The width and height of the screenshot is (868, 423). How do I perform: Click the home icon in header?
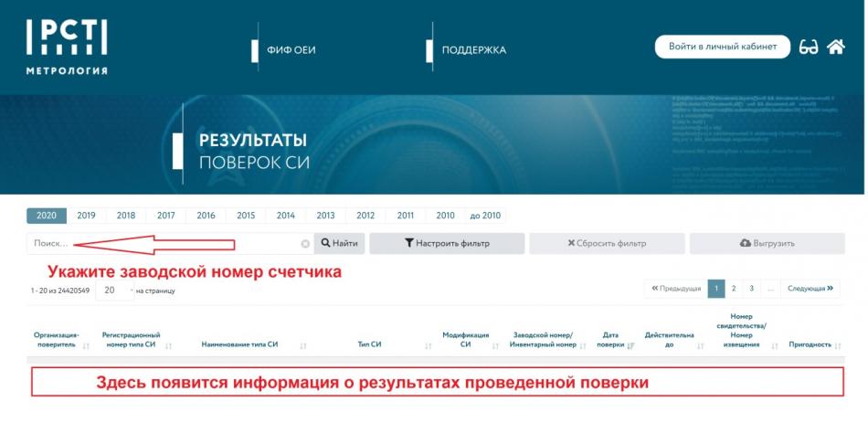[x=835, y=48]
